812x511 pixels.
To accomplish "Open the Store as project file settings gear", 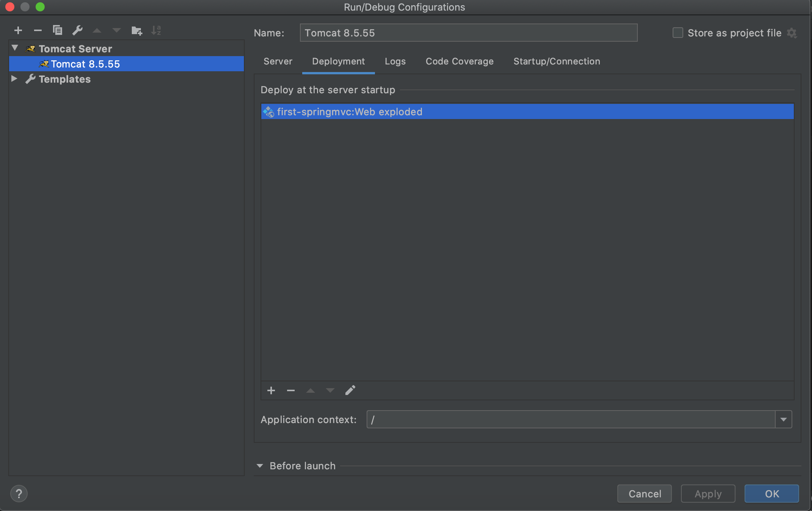I will 792,33.
